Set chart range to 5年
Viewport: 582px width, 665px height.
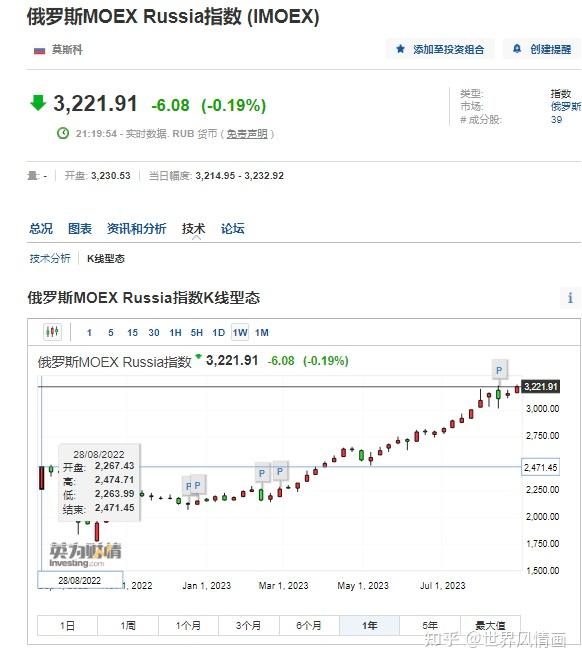click(x=430, y=626)
